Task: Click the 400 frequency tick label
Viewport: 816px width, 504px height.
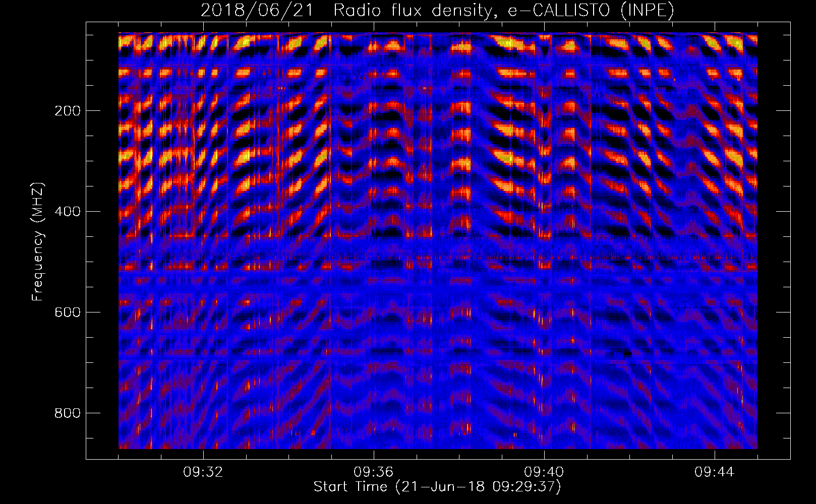Action: pos(67,212)
